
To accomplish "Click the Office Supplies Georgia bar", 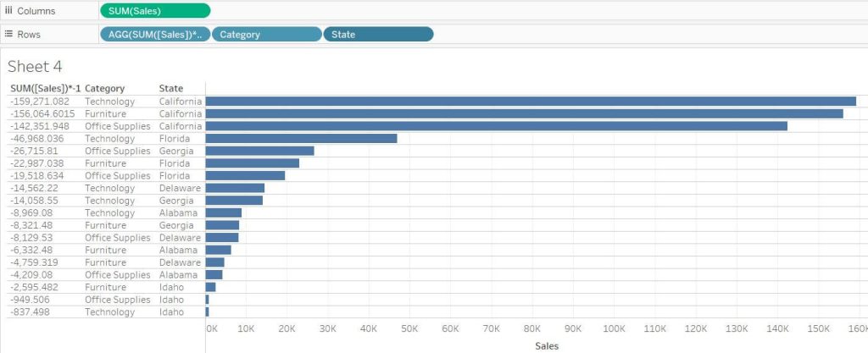I will pos(259,151).
